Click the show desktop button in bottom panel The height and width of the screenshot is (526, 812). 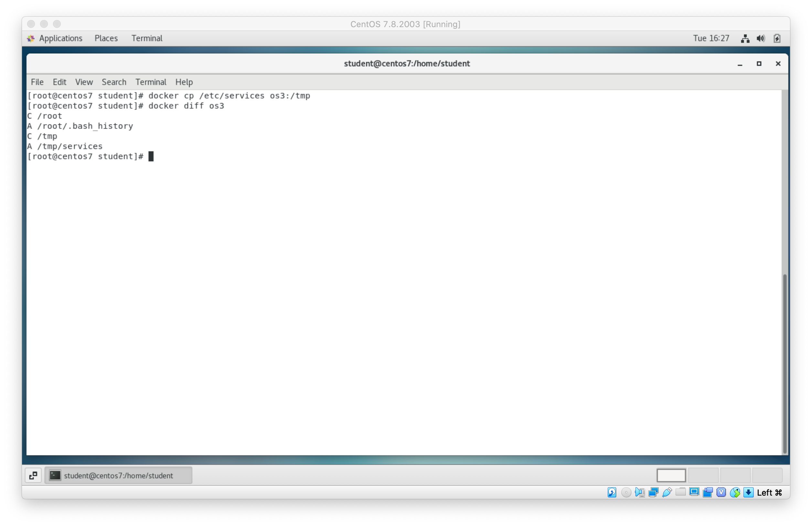tap(33, 475)
